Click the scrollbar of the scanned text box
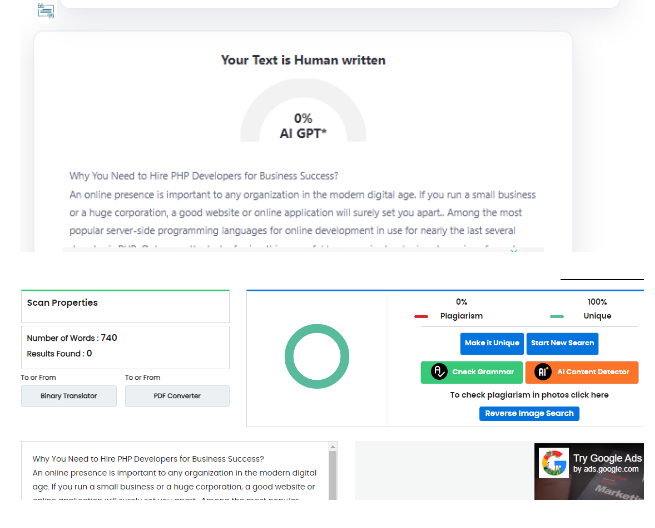The image size is (655, 528). [x=333, y=476]
